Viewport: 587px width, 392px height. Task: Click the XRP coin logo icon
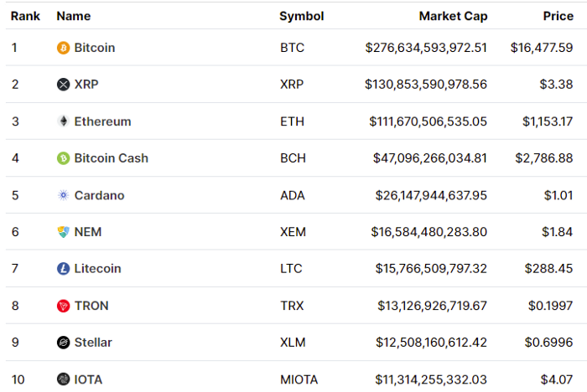tap(63, 85)
